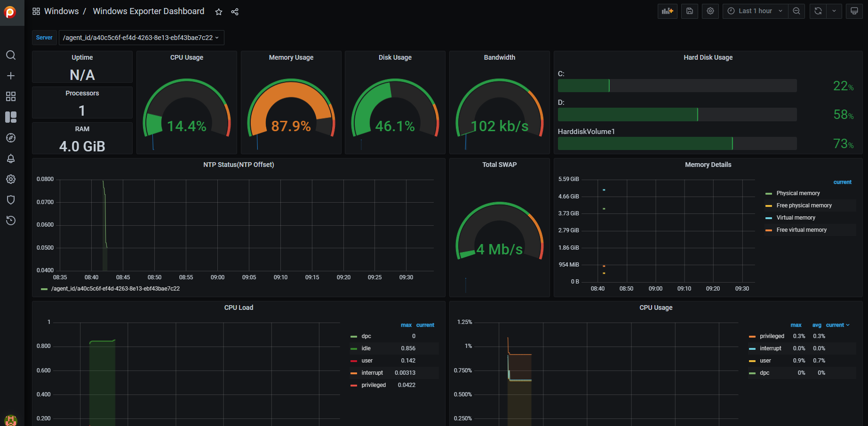
Task: Open the Explore compass icon in sidebar
Action: [11, 138]
